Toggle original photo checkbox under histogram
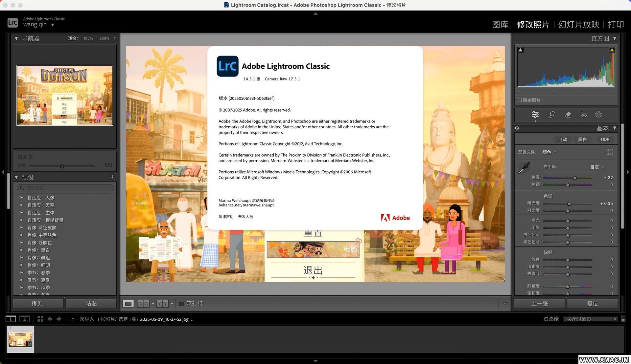 click(519, 100)
